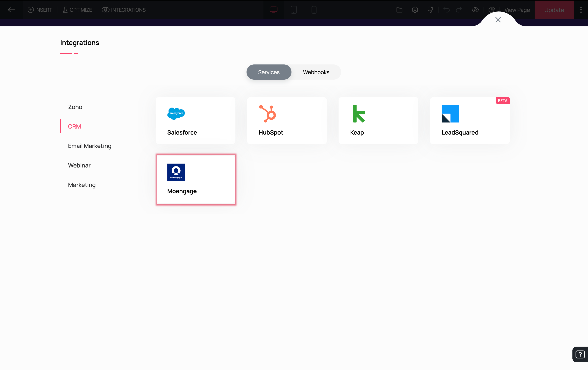
Task: Click the redo arrow icon
Action: (459, 10)
